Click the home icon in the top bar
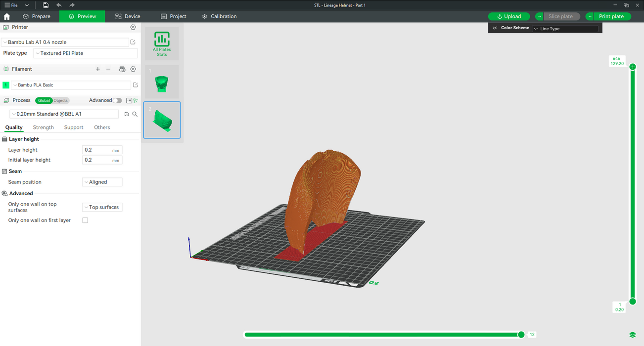 tap(7, 16)
